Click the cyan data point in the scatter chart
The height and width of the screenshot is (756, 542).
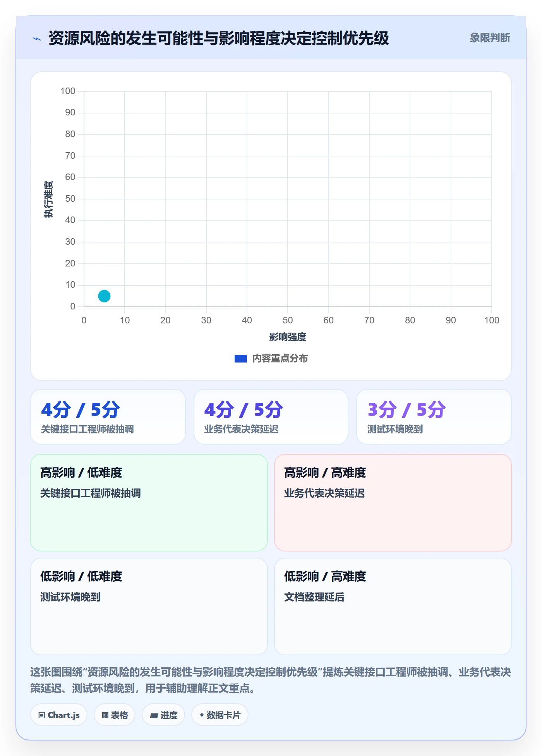click(x=104, y=296)
